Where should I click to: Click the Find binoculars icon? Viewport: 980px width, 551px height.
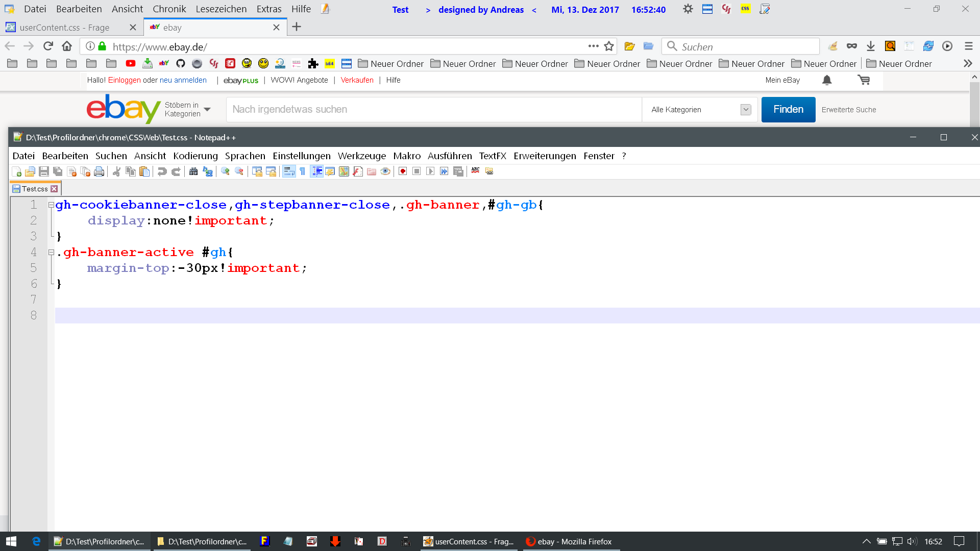[193, 171]
